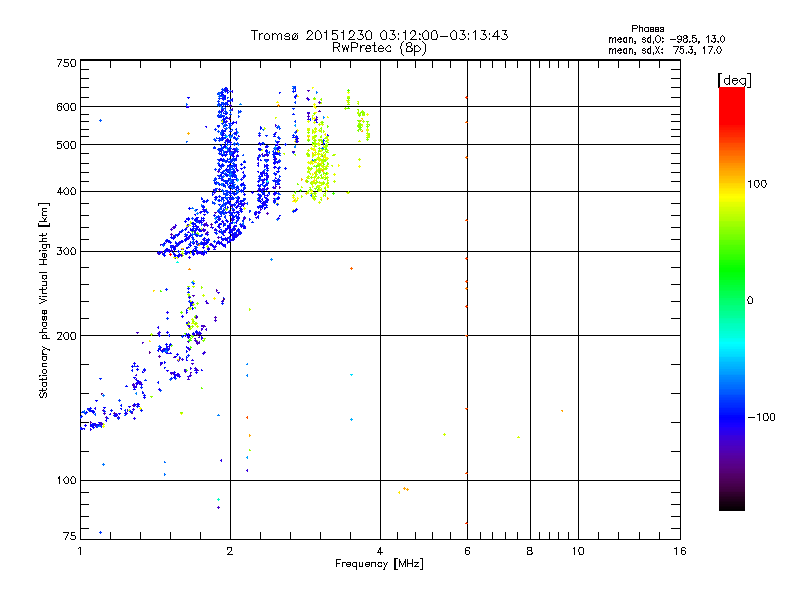Image resolution: width=800 pixels, height=600 pixels.
Task: Click the y-axis tick label "750"
Action: (66, 63)
